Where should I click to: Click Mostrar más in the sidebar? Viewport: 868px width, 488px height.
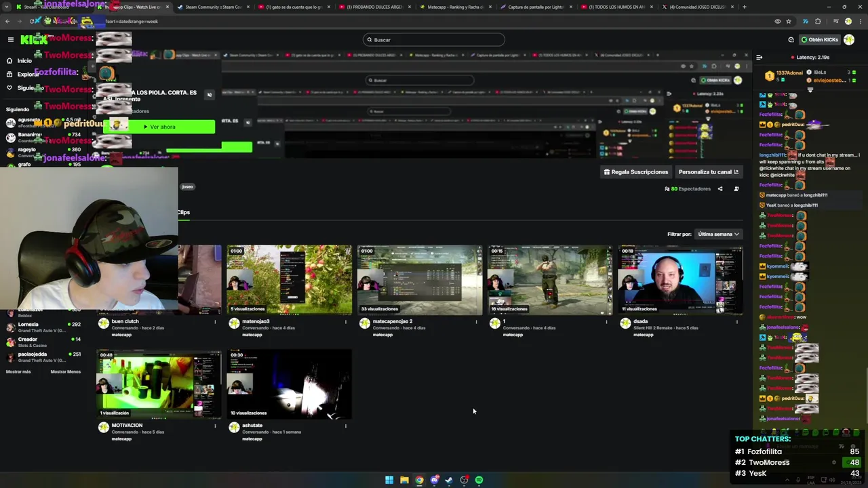[18, 372]
